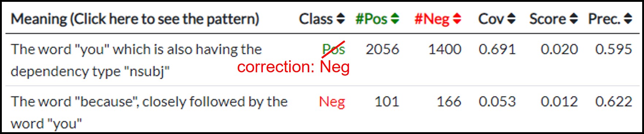Select the #Neg header text
644x134 pixels.
click(x=432, y=19)
